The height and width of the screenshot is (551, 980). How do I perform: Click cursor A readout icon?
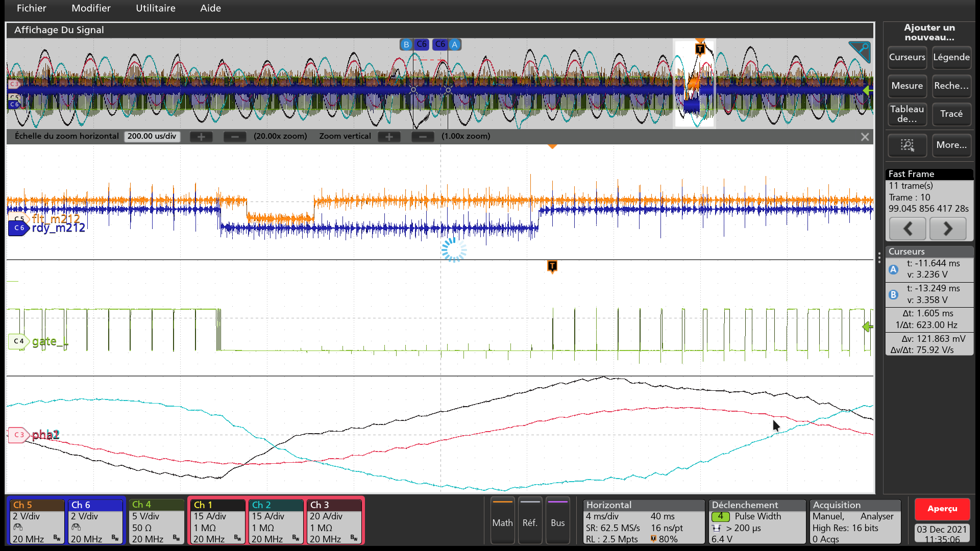point(893,269)
